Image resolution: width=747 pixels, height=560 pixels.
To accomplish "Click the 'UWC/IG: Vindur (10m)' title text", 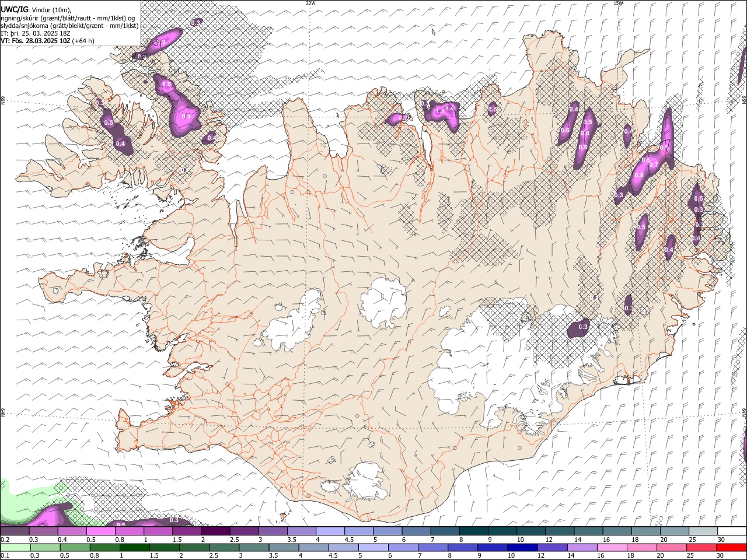I will tap(36, 10).
